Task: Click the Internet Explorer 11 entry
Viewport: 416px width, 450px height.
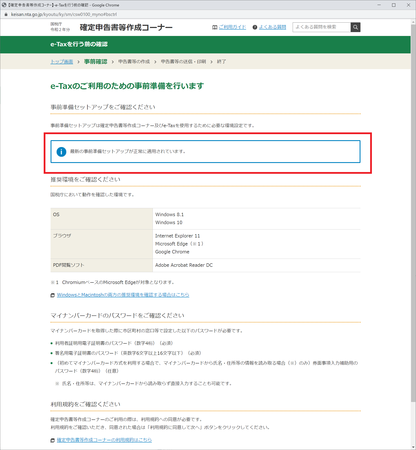Action: click(x=177, y=236)
